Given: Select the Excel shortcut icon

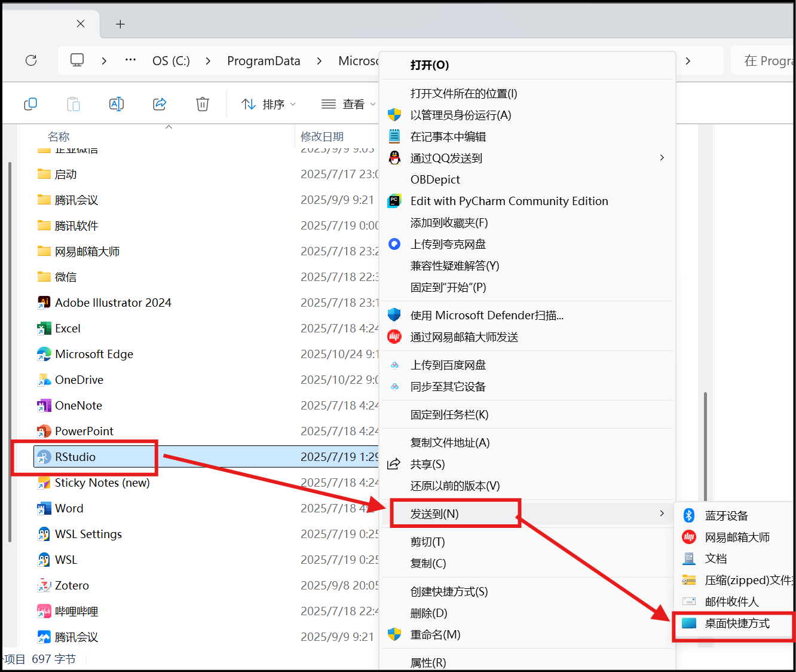Looking at the screenshot, I should (x=44, y=328).
